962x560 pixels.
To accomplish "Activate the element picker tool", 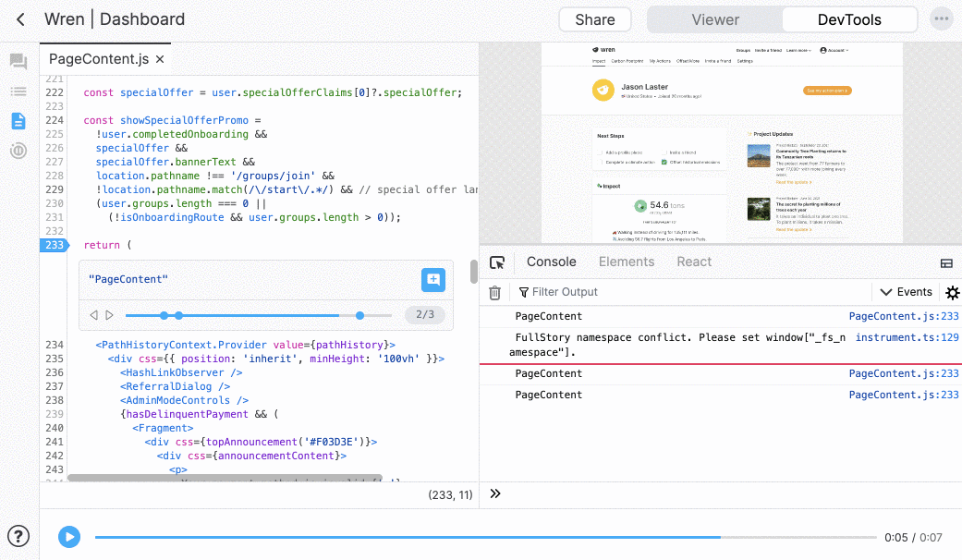I will pyautogui.click(x=497, y=262).
